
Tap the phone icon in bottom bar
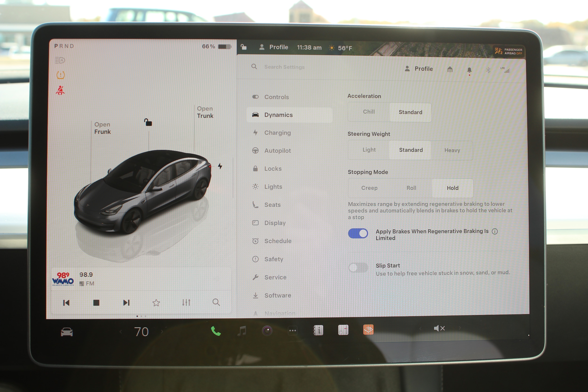coord(215,331)
